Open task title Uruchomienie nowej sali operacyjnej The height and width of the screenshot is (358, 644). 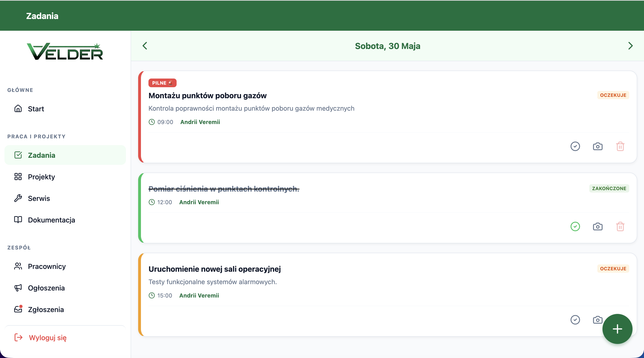click(x=215, y=269)
